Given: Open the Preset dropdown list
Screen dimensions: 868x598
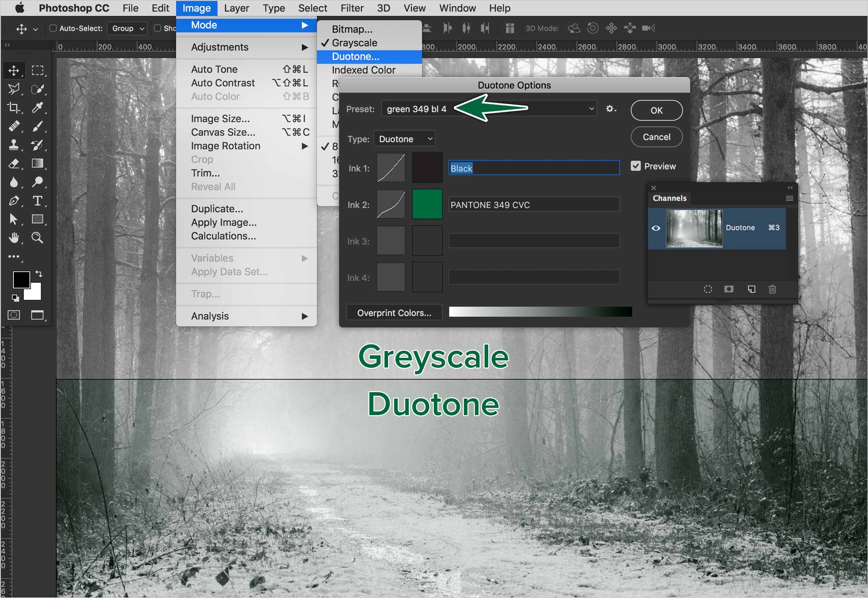Looking at the screenshot, I should (489, 109).
